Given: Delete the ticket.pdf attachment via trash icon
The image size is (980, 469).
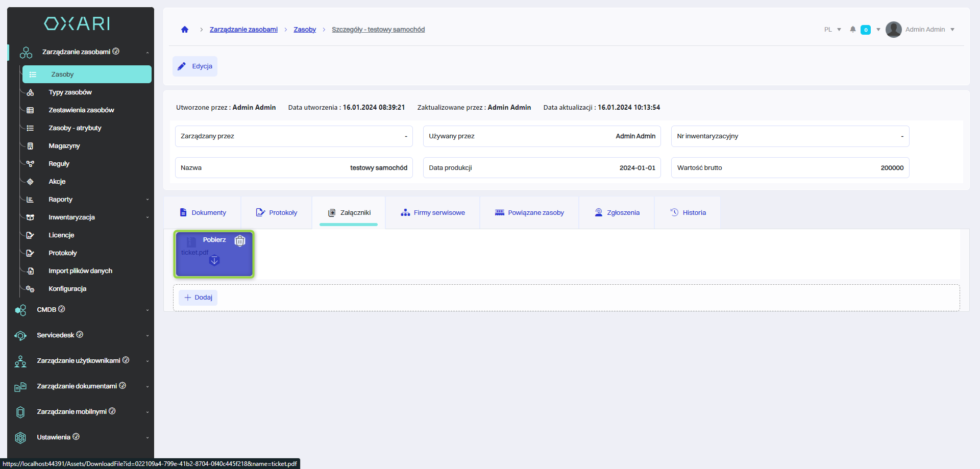Looking at the screenshot, I should pos(240,241).
